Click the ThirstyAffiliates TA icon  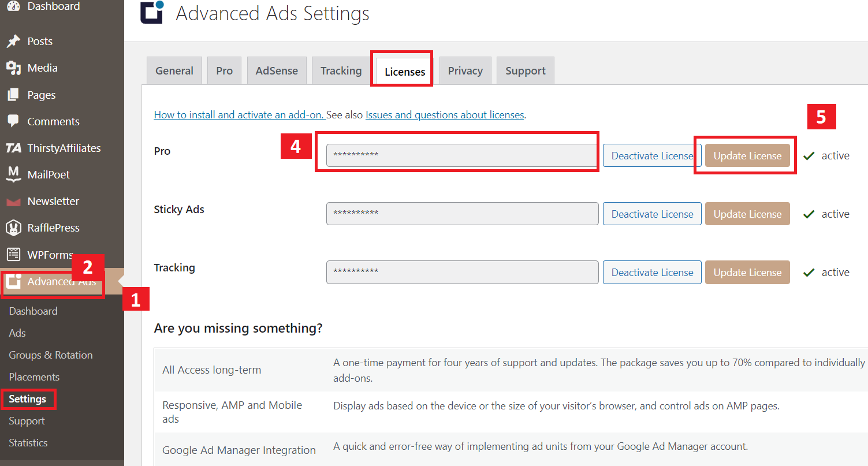13,147
